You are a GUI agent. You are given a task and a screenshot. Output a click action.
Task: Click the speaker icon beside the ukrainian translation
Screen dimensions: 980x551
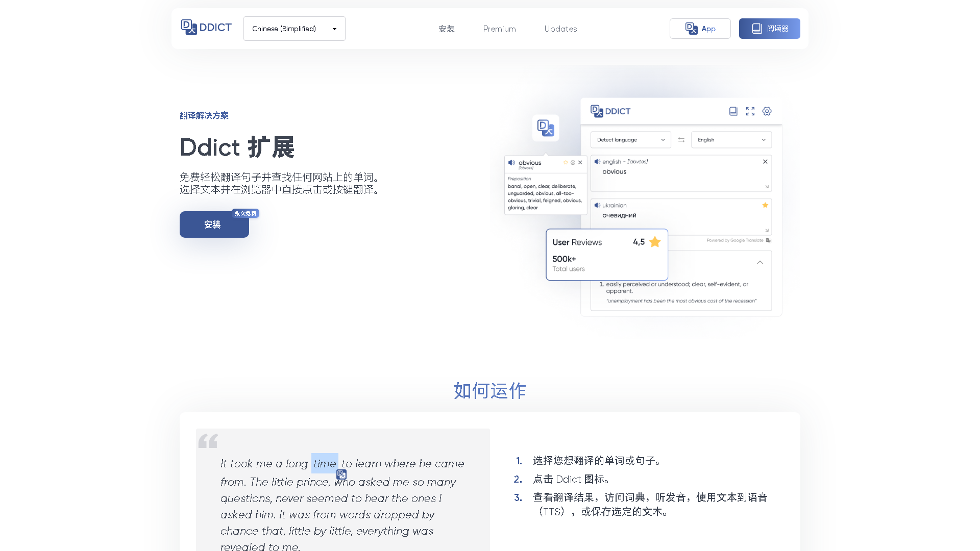pos(597,205)
